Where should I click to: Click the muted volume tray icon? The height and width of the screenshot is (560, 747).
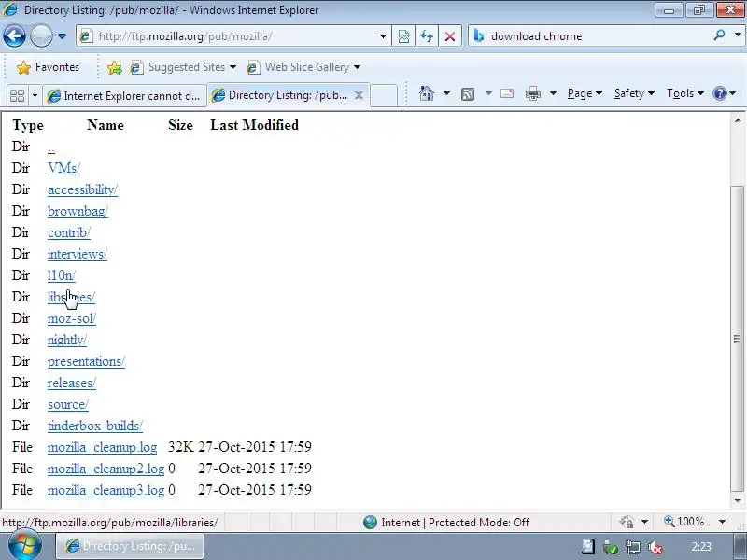pyautogui.click(x=655, y=547)
